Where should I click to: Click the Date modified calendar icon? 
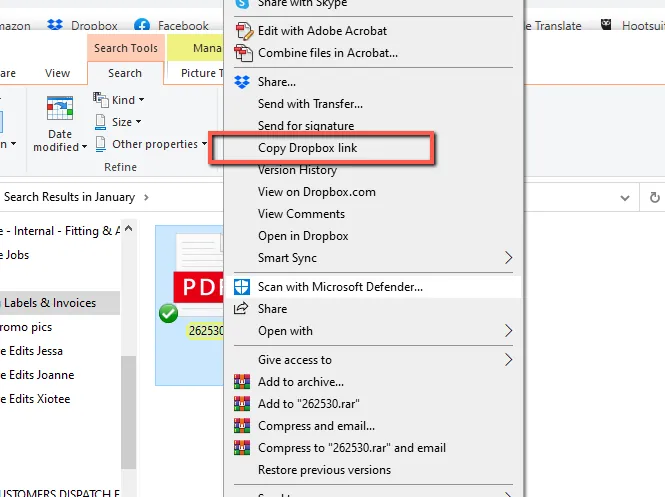click(x=60, y=109)
